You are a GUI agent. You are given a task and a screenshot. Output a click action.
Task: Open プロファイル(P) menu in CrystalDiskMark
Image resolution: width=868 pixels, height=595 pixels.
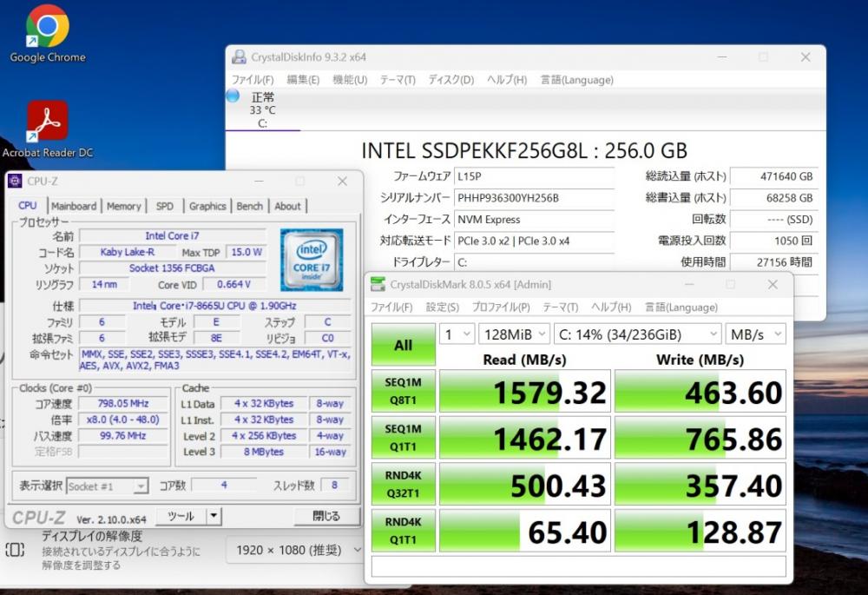[501, 307]
